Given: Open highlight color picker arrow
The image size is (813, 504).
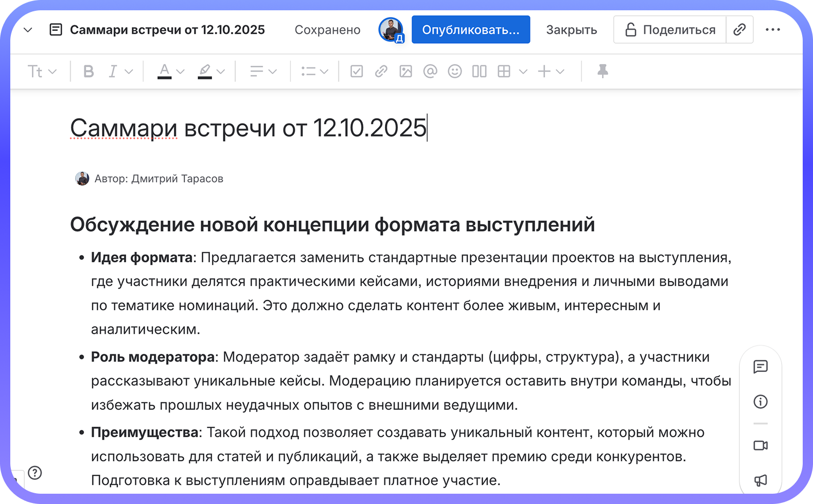Looking at the screenshot, I should coord(221,71).
